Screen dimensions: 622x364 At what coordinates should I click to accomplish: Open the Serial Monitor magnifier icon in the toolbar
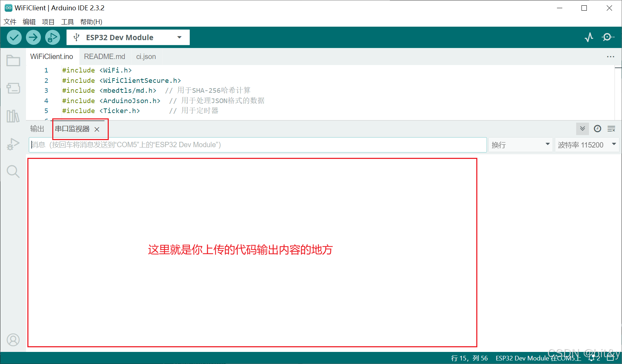pos(608,37)
